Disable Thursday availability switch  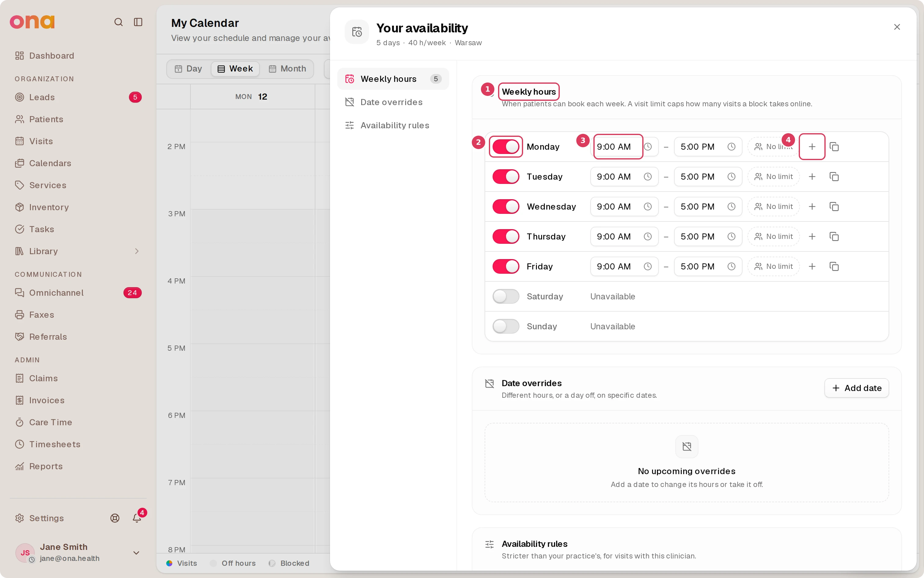click(505, 237)
